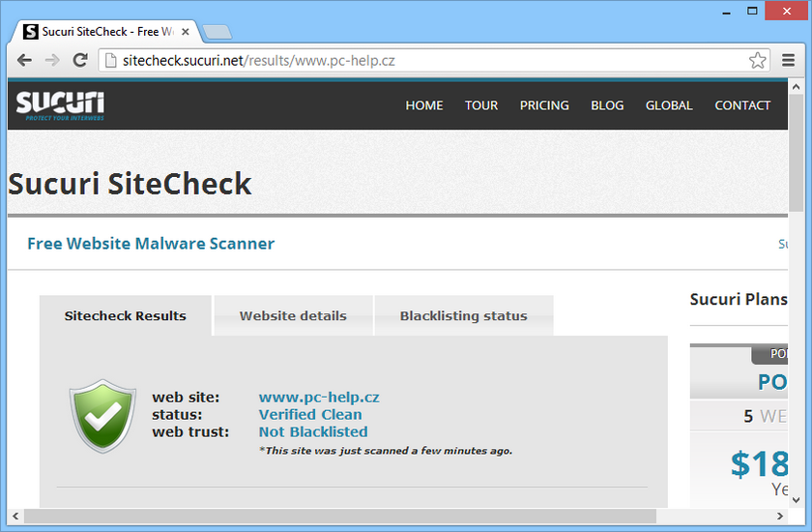Close the Sucuri SiteCheck tab
The image size is (812, 532).
tap(186, 32)
